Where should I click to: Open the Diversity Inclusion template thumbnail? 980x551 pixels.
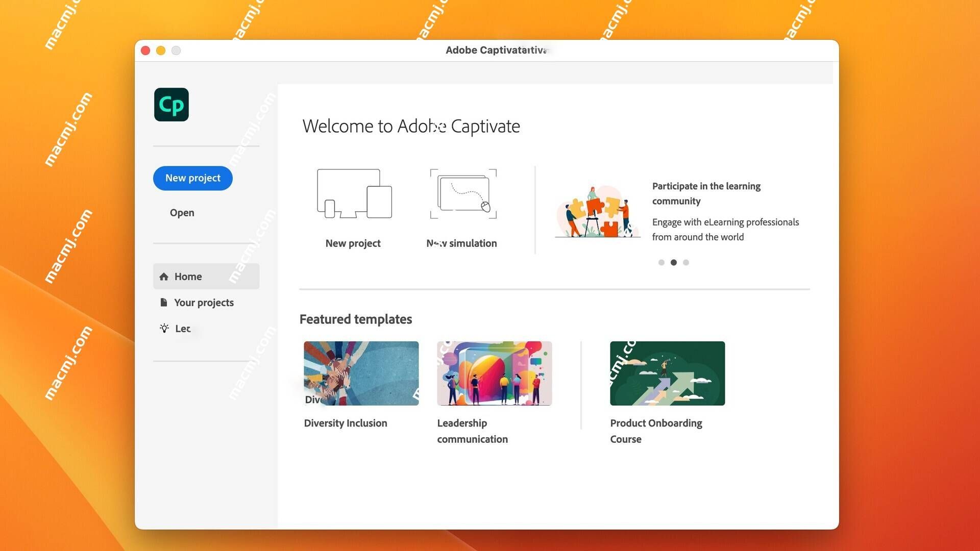tap(361, 373)
